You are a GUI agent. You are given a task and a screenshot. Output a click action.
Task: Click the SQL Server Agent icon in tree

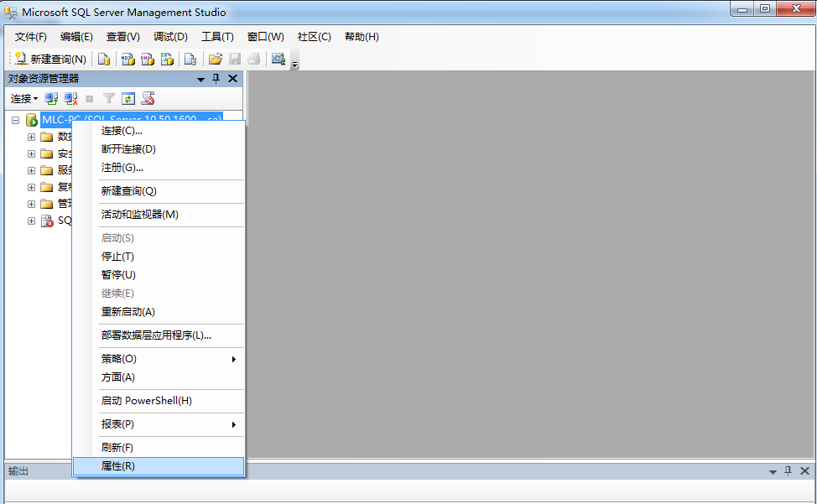(x=47, y=221)
